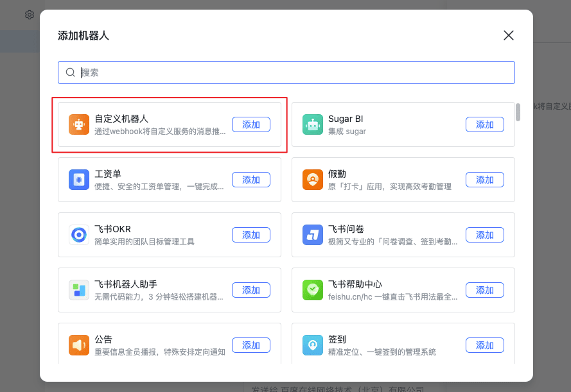Click the 集成 sugar description
Viewport: 571px width, 392px height.
point(347,132)
